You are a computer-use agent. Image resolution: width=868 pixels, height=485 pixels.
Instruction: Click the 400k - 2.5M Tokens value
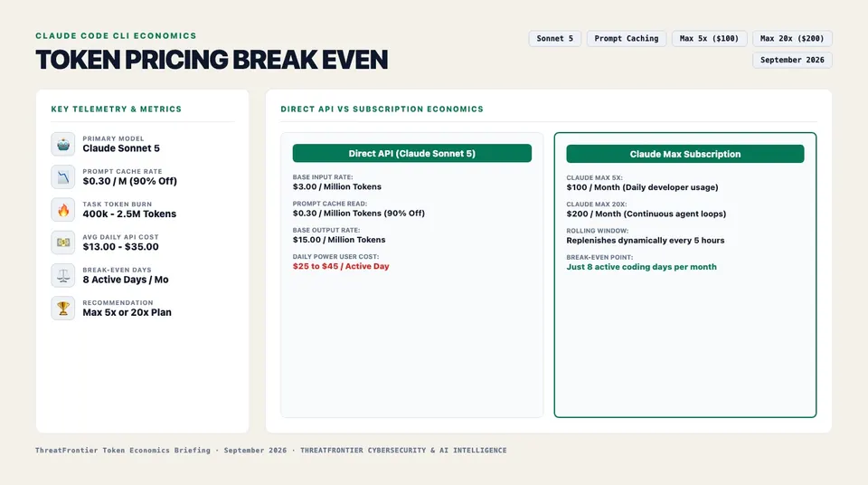(x=129, y=214)
